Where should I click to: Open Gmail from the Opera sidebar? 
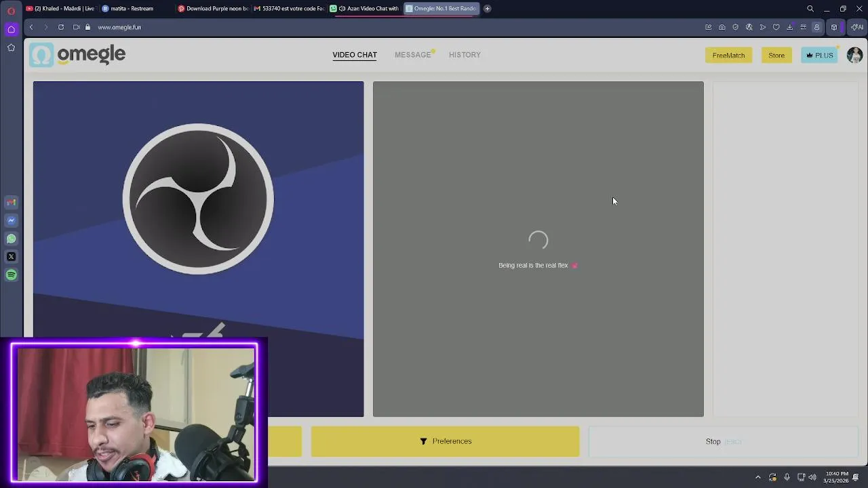[11, 202]
